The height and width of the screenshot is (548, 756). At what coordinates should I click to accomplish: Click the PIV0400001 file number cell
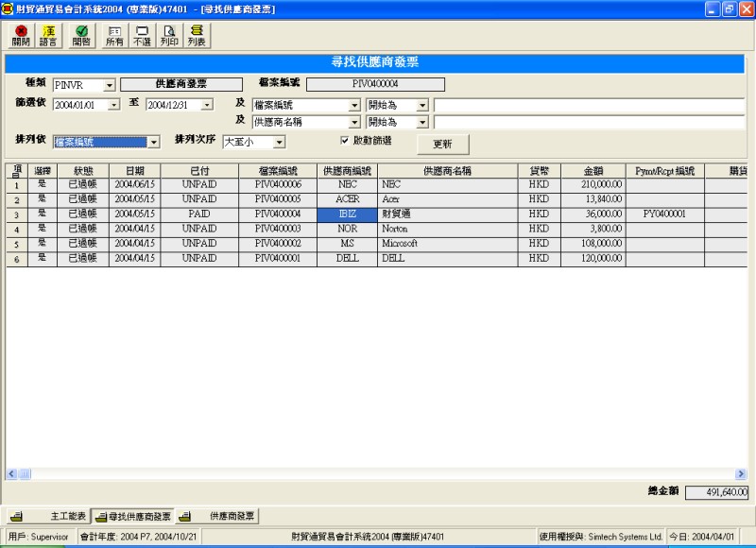pyautogui.click(x=278, y=258)
